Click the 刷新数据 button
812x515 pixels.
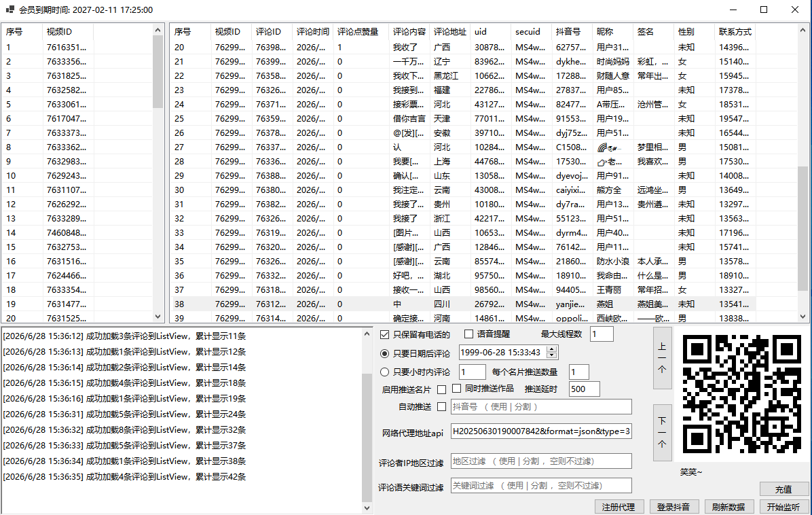tap(728, 507)
